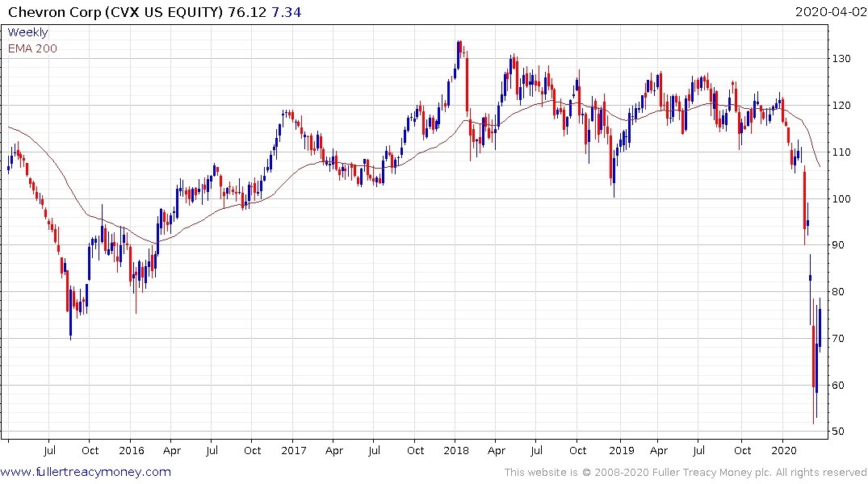Click the 70 price axis label
Image resolution: width=868 pixels, height=484 pixels.
click(838, 339)
